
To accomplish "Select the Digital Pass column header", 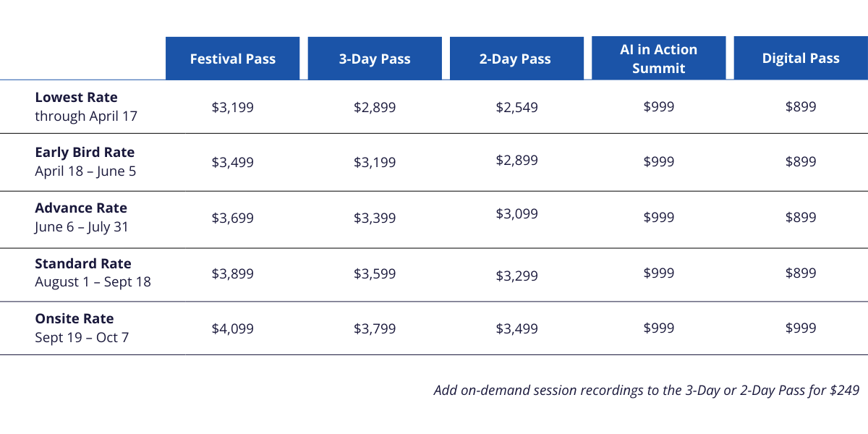I will click(x=801, y=59).
